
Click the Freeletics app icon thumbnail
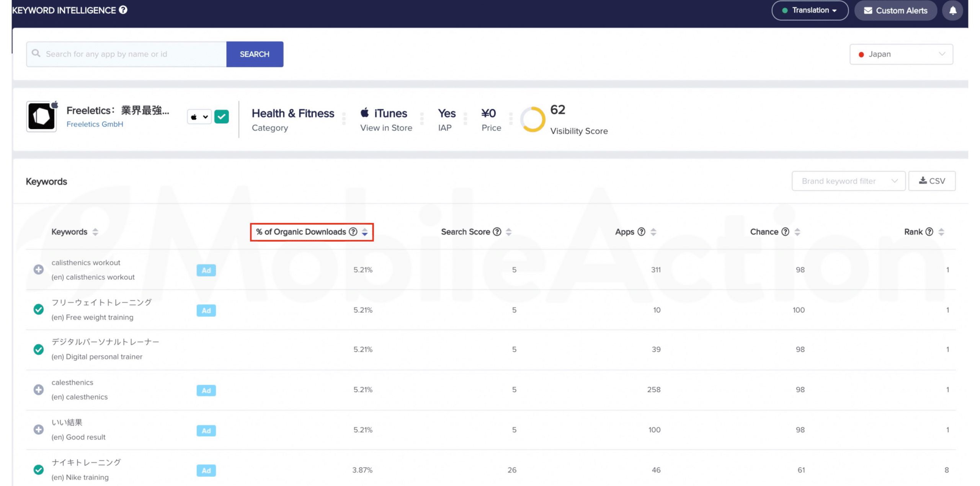41,116
